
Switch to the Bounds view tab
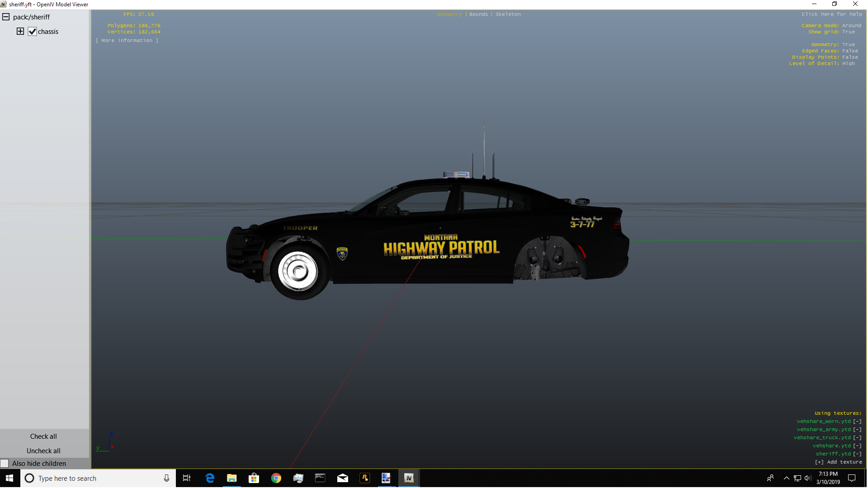[478, 14]
